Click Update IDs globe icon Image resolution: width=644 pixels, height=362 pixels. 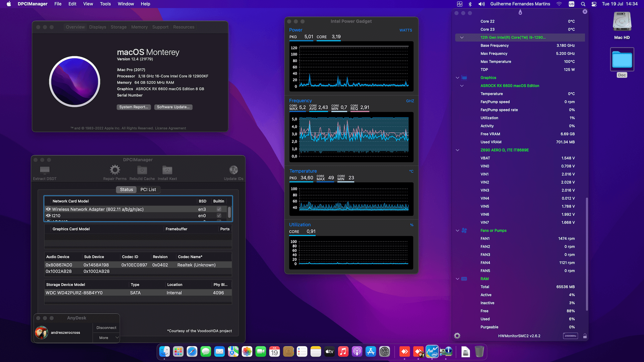[233, 170]
